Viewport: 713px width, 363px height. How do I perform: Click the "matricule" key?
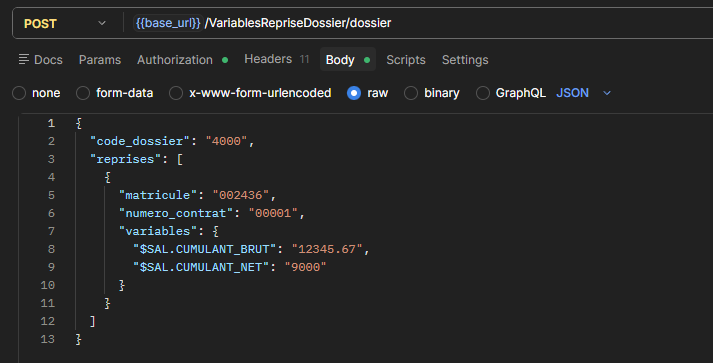click(159, 195)
